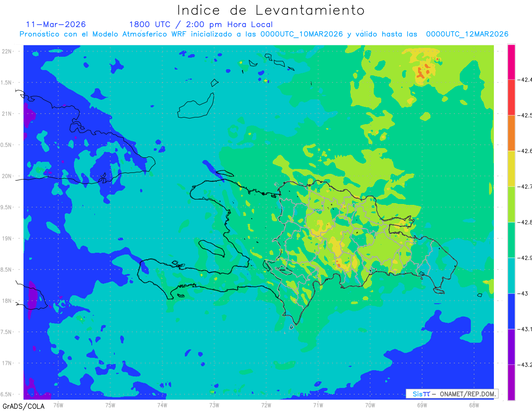The image size is (532, 411).
Task: Click longitude label "76W"
Action: pos(58,405)
